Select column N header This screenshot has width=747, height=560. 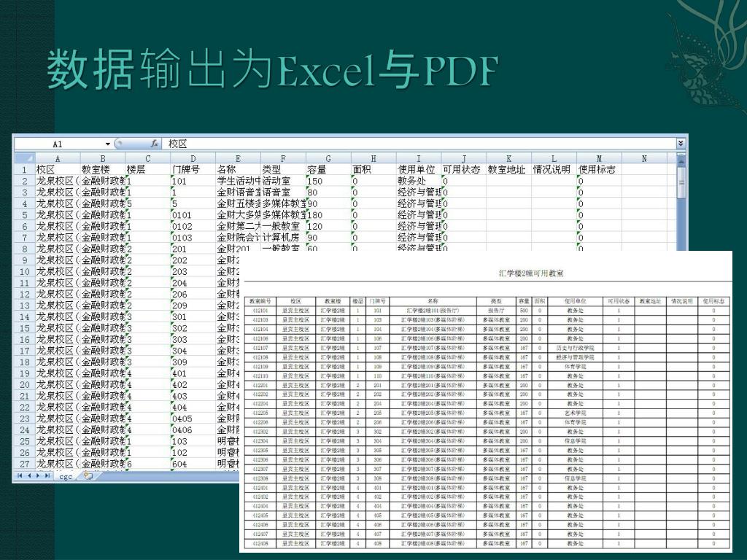(x=644, y=158)
